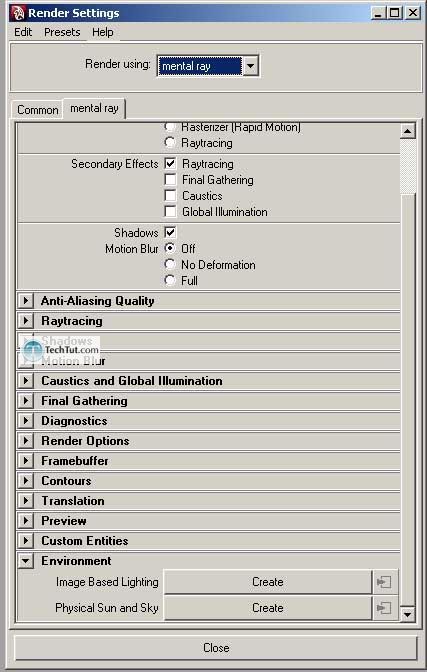This screenshot has height=672, width=427.
Task: Click the Close button at the bottom
Action: pos(216,647)
